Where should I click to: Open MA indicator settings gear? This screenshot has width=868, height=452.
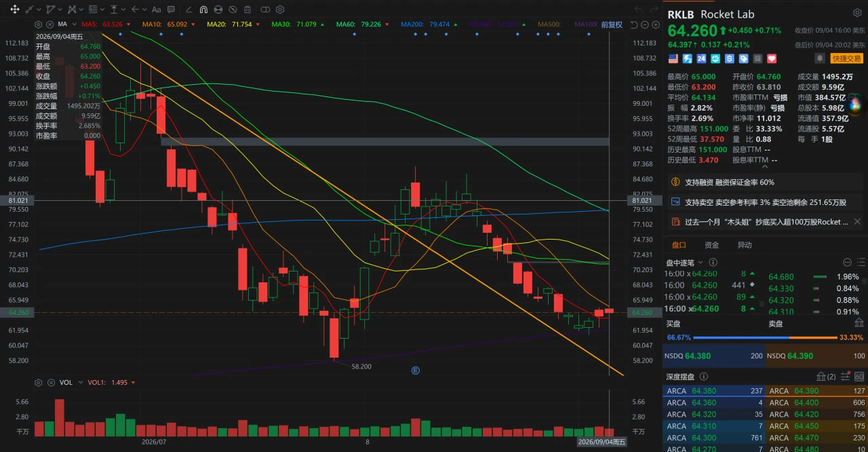click(x=38, y=24)
